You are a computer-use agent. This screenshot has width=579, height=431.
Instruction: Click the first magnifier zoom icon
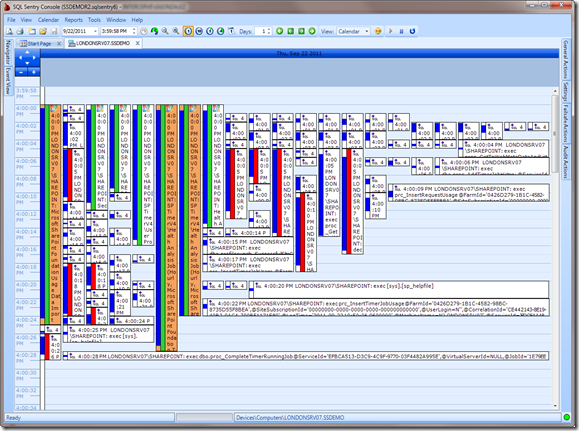[x=165, y=31]
